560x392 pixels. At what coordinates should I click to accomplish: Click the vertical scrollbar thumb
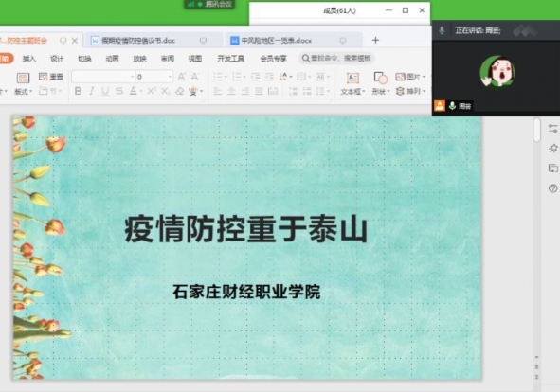(537, 130)
